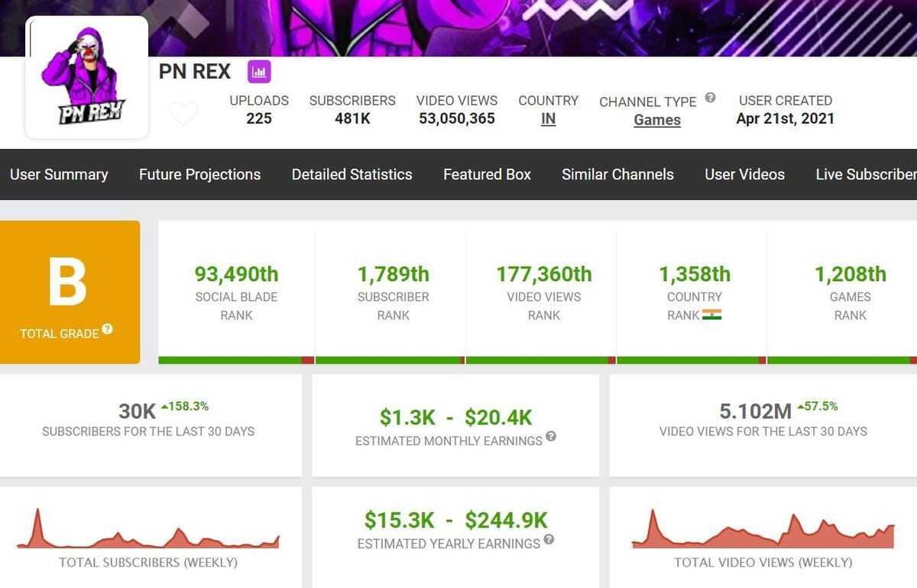Screen dimensions: 917x588
Task: Switch to the User Summary tab
Action: [60, 174]
